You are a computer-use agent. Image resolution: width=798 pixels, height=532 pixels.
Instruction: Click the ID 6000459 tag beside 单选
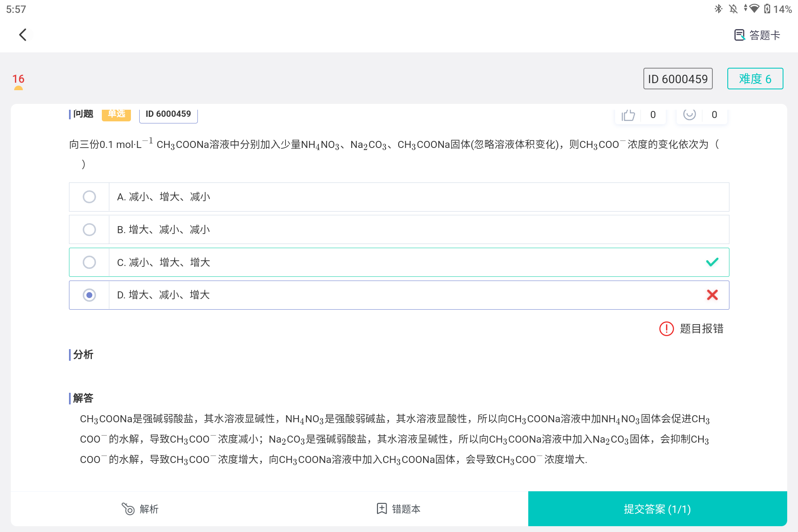click(x=168, y=115)
